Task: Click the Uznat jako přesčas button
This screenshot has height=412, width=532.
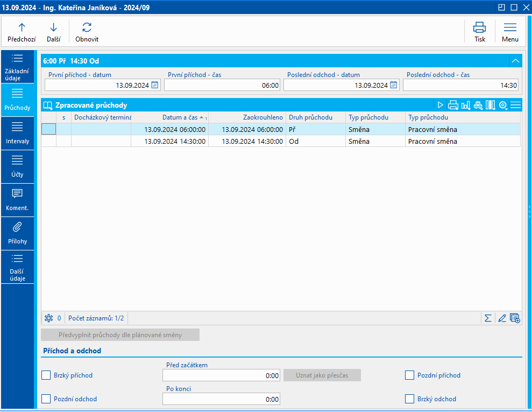Action: coord(322,375)
